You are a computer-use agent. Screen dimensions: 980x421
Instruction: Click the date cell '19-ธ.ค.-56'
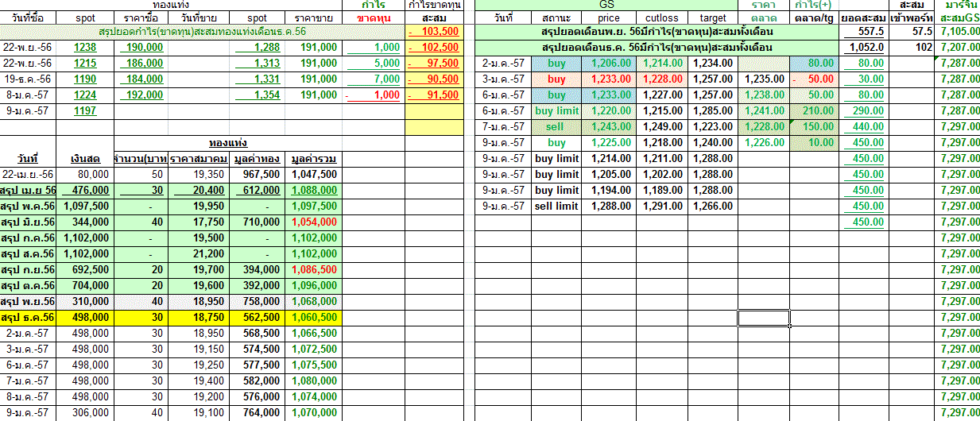(x=28, y=79)
